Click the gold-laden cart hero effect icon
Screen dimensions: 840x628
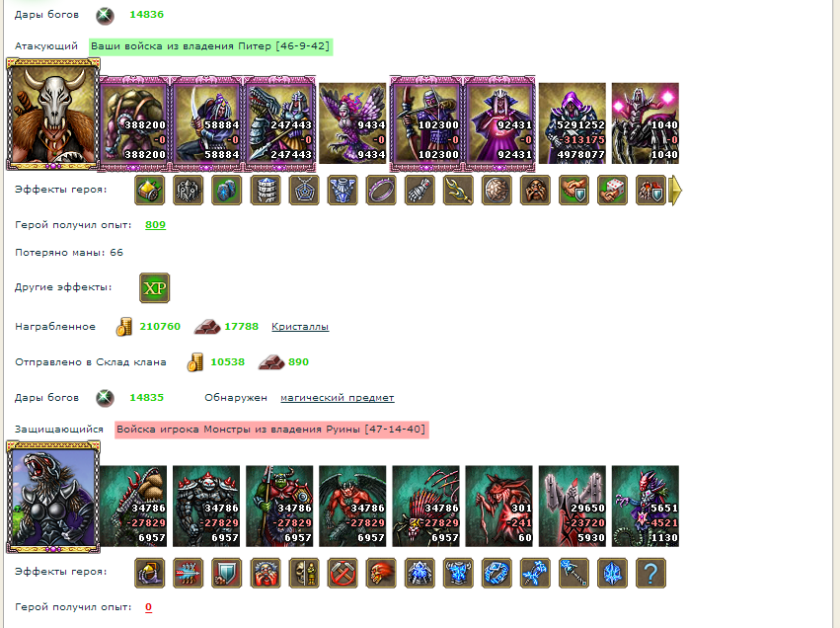149,190
